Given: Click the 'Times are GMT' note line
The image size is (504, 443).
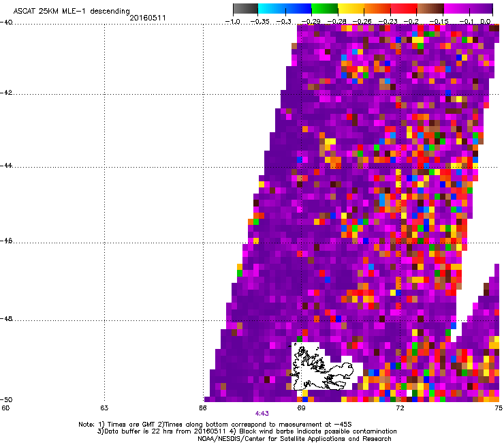Looking at the screenshot, I should [x=215, y=425].
